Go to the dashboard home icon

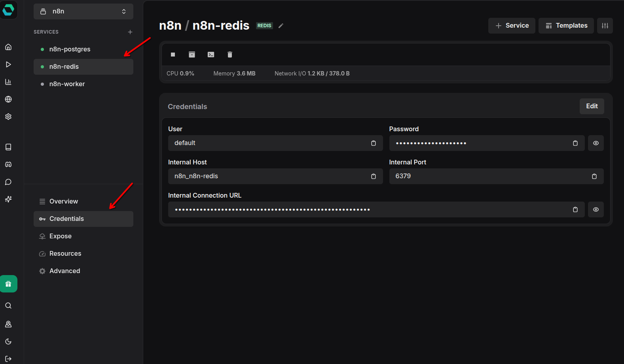coord(8,47)
